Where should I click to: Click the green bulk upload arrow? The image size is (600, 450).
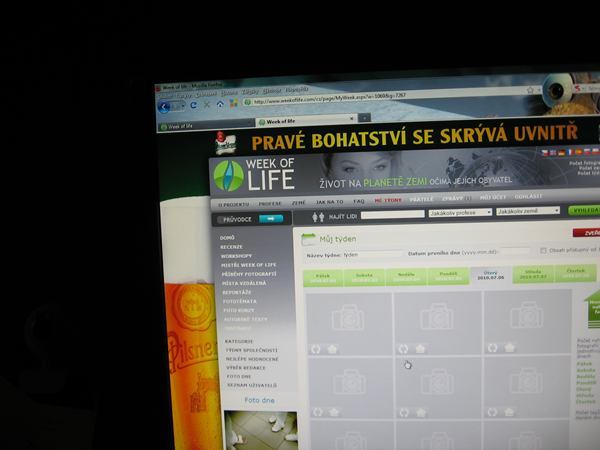coord(592,309)
